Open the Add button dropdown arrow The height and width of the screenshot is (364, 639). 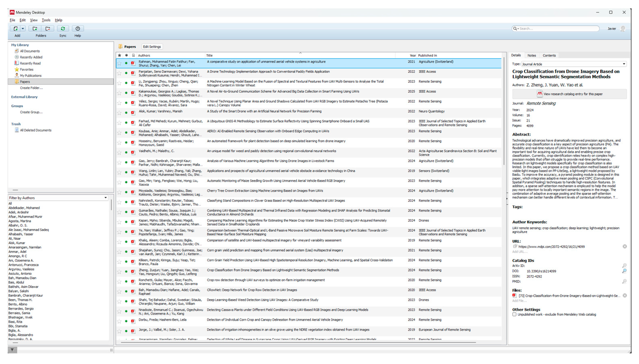[x=23, y=29]
